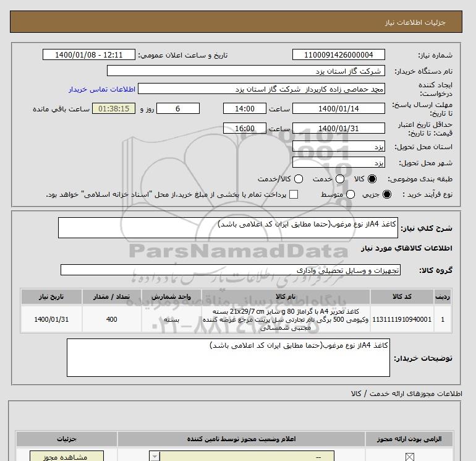The width and height of the screenshot is (476, 461).
Task: Open the اطلاعات تماس خریدار link
Action: [x=102, y=89]
